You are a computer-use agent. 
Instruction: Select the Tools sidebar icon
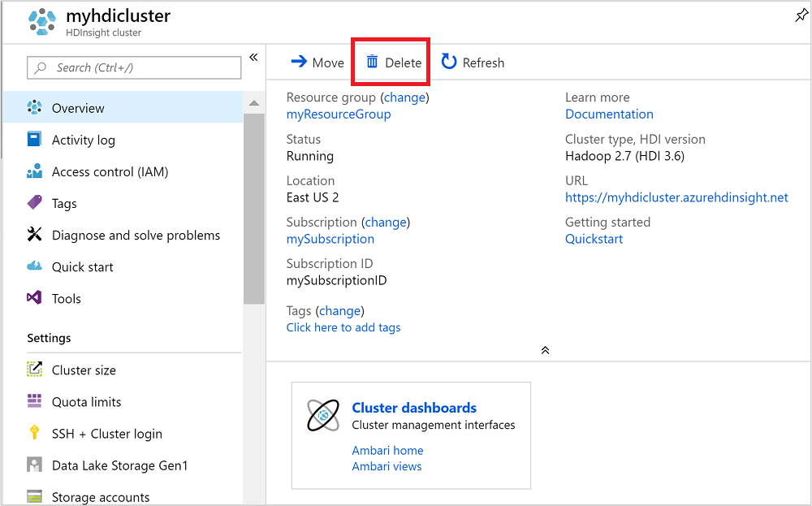click(34, 298)
